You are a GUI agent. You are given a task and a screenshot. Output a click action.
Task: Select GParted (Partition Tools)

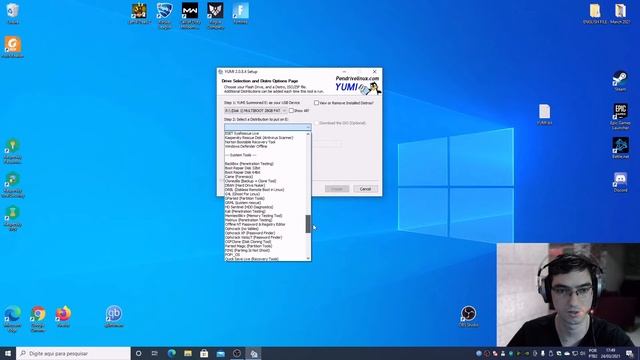(x=244, y=198)
